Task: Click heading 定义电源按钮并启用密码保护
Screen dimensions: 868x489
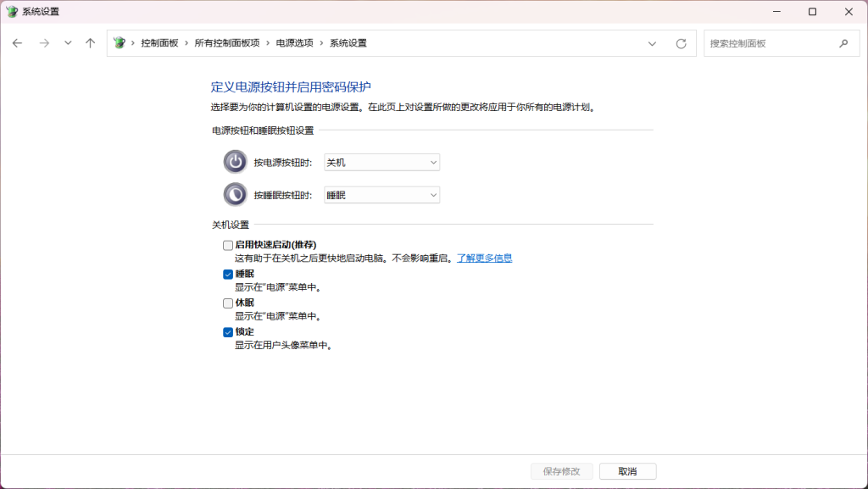Action: pyautogui.click(x=291, y=86)
